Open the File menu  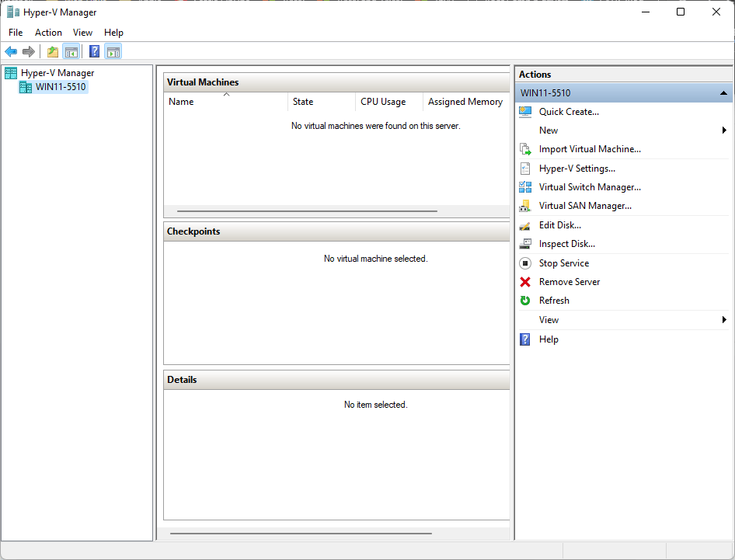(x=16, y=33)
